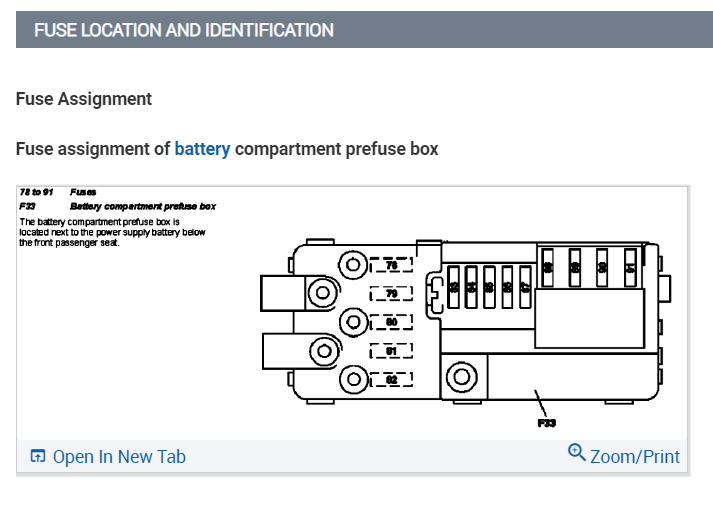Click 'Battery compartment prefuse box' legend text
The width and height of the screenshot is (713, 513).
pyautogui.click(x=143, y=206)
